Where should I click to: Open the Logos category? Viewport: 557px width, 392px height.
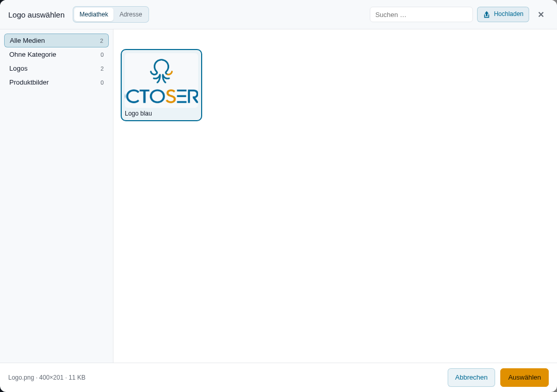pos(57,68)
